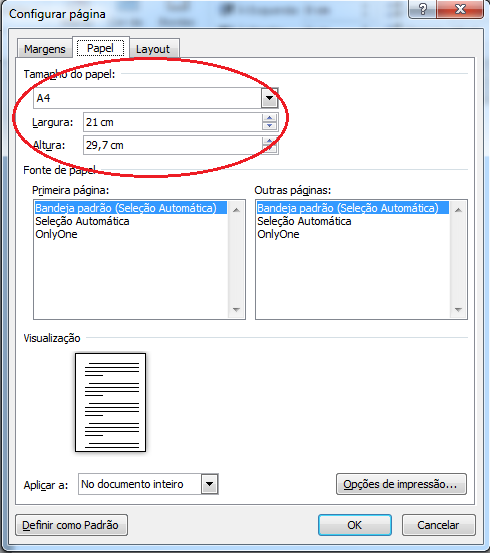Open the Layout tab
This screenshot has height=553, width=490.
click(x=153, y=49)
